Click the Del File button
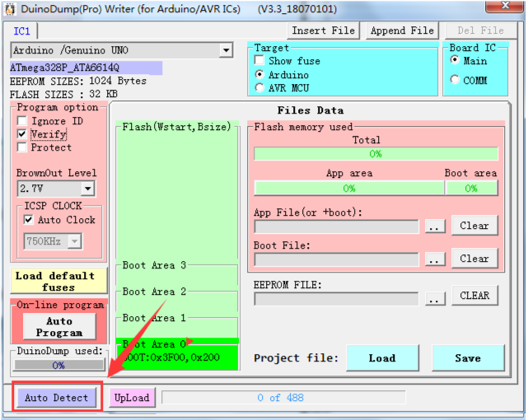Screen dimensions: 528x420 tap(481, 30)
